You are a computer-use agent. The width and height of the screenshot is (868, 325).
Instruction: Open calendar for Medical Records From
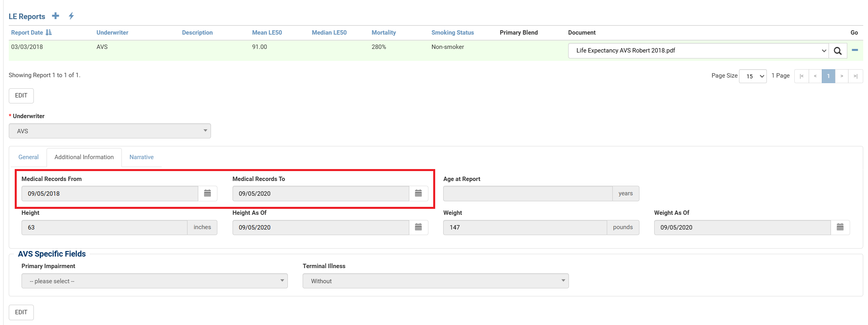click(x=207, y=193)
